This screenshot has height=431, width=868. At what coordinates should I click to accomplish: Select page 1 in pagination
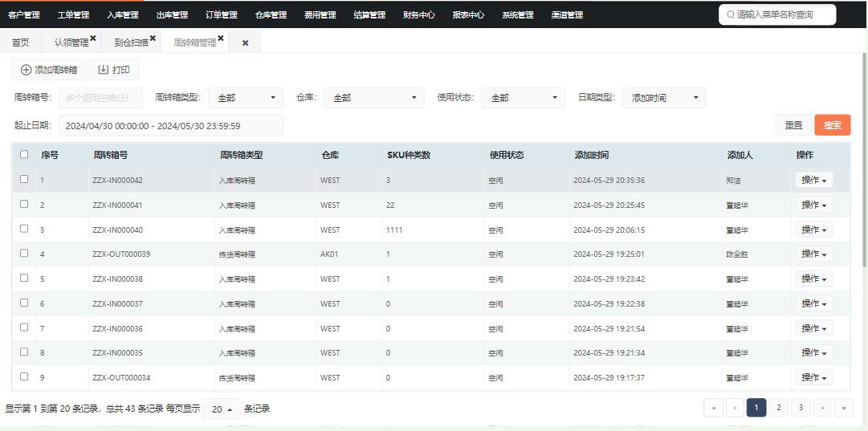pyautogui.click(x=756, y=408)
